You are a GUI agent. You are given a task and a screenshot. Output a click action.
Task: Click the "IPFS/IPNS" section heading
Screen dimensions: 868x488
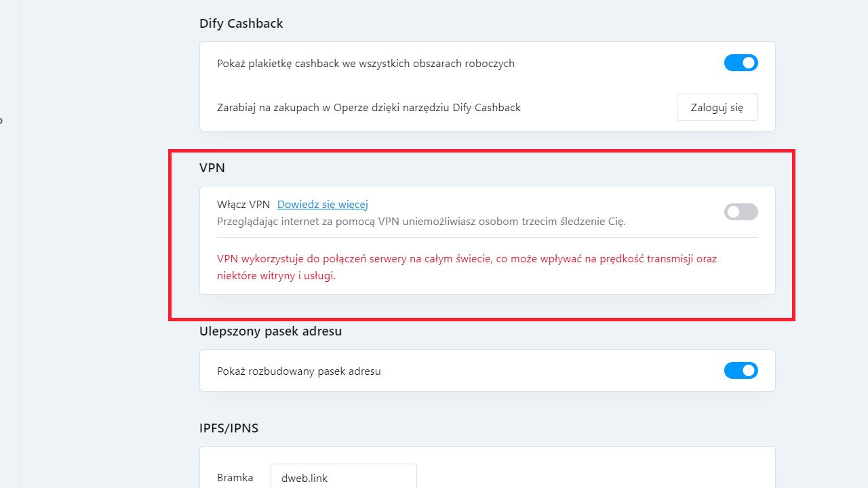pos(229,428)
